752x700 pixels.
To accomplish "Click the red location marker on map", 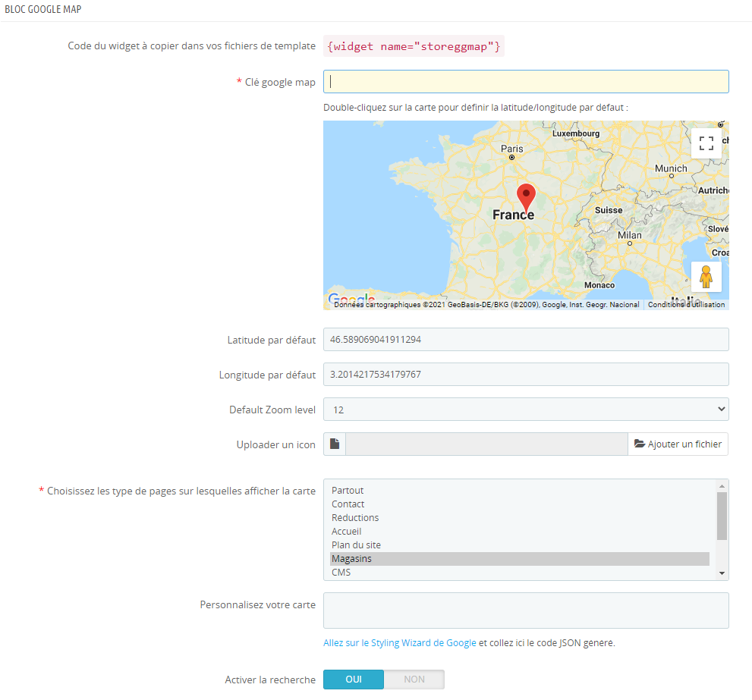I will coord(526,199).
